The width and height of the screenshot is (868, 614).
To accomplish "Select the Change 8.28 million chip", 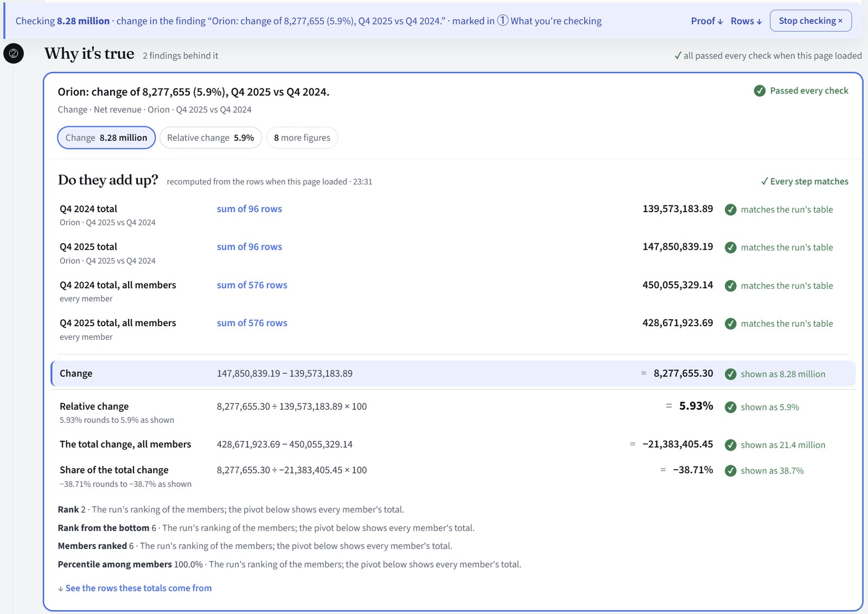I will click(x=106, y=138).
